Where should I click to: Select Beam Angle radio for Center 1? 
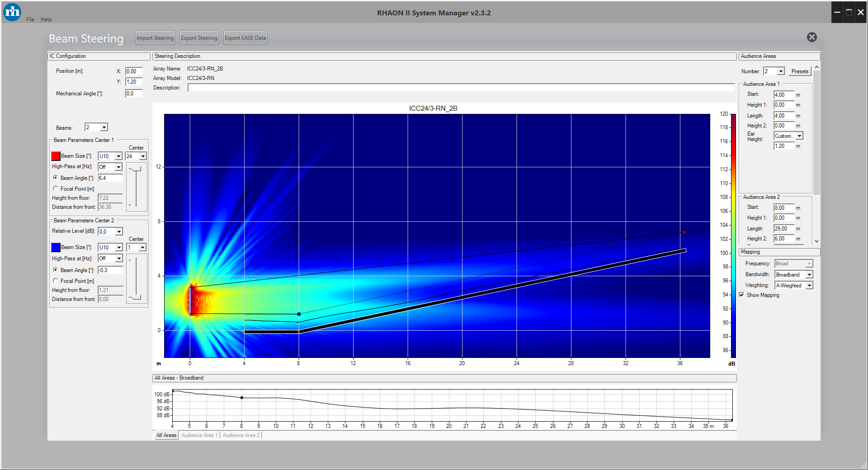point(55,178)
